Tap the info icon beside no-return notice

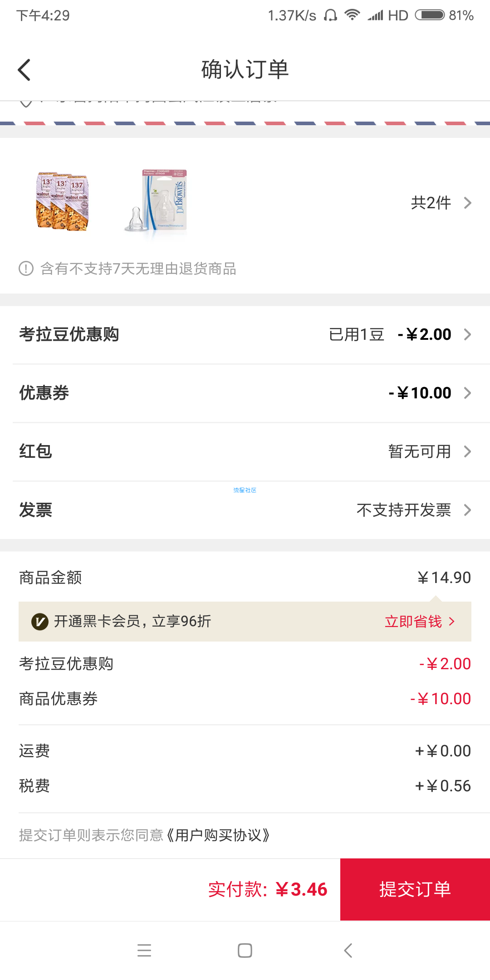coord(26,269)
